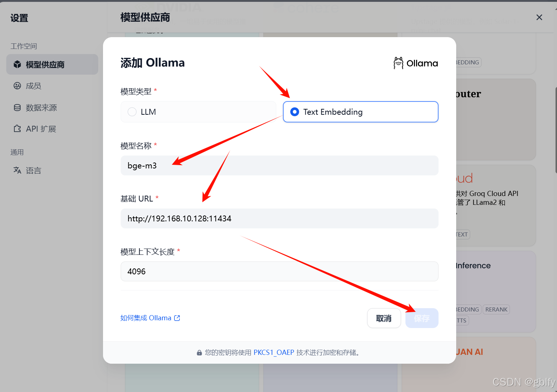Image resolution: width=557 pixels, height=392 pixels.
Task: Click the Inference provider card title
Action: point(473,266)
